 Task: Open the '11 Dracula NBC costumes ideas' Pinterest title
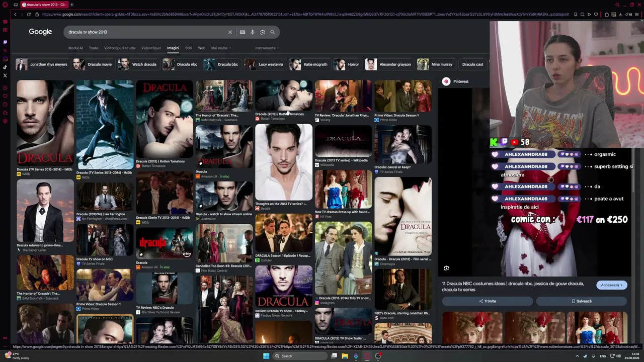click(x=513, y=287)
